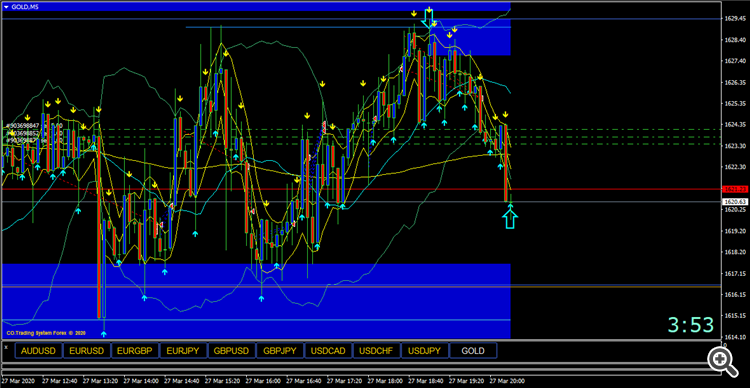750x388 pixels.
Task: Switch chart to EURUSD
Action: [x=87, y=351]
